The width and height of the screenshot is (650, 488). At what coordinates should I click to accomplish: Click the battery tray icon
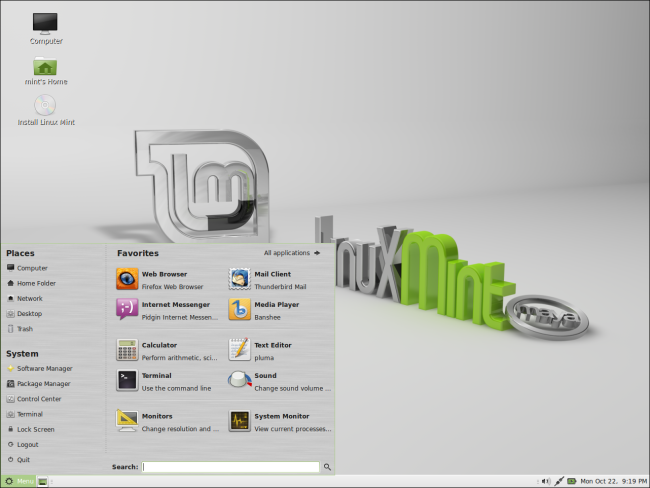coord(572,481)
